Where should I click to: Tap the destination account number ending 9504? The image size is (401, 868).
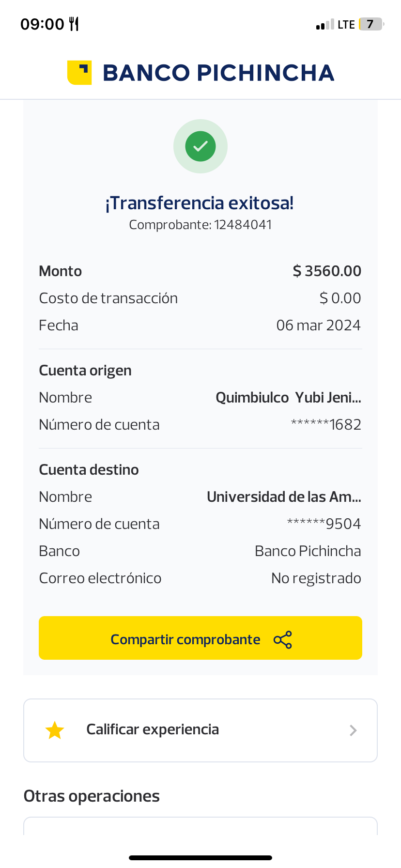point(324,524)
